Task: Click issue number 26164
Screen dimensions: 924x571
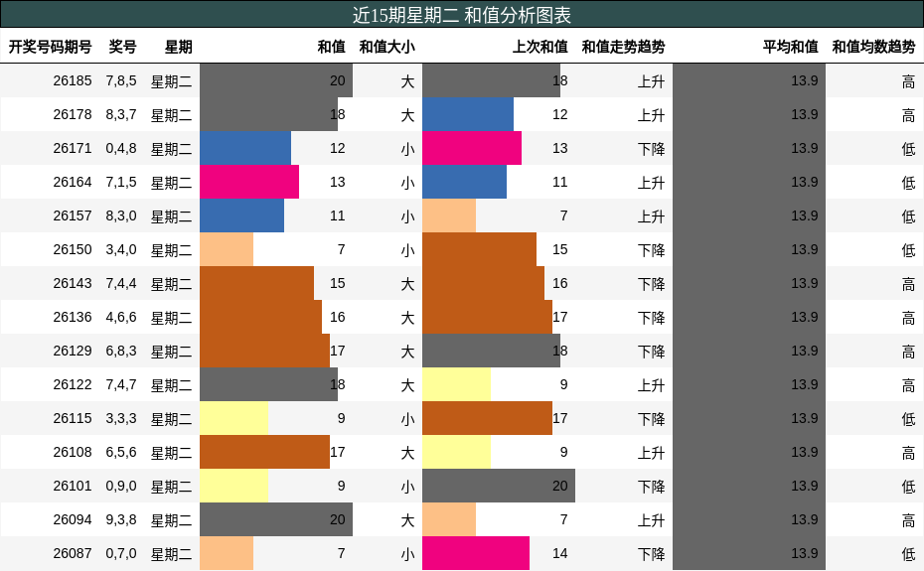Action: [73, 182]
